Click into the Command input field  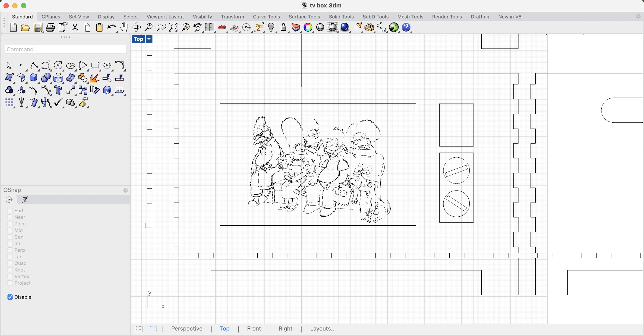[x=66, y=49]
